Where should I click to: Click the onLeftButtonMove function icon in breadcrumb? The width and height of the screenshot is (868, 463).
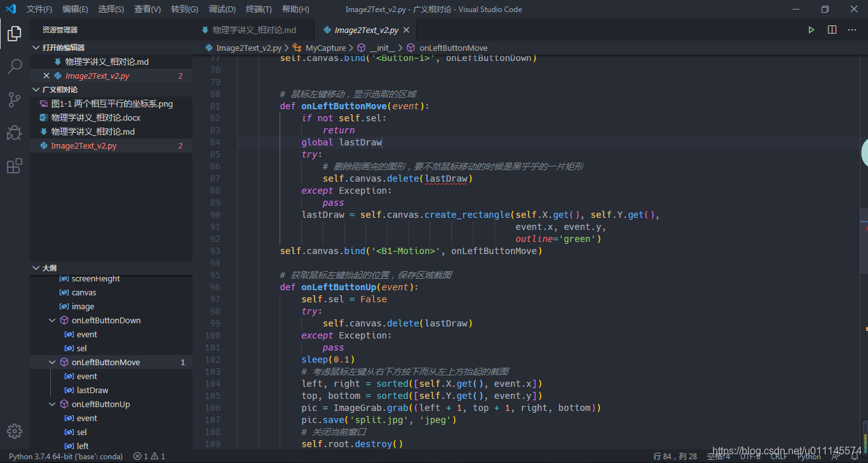[410, 48]
